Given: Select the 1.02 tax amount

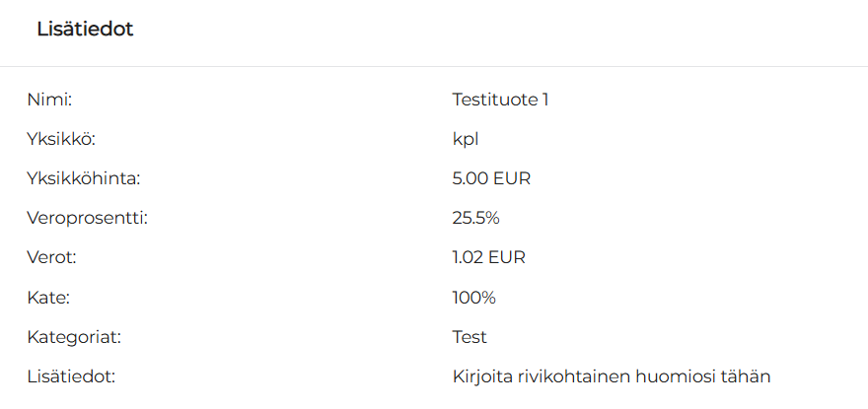Looking at the screenshot, I should (x=467, y=257).
